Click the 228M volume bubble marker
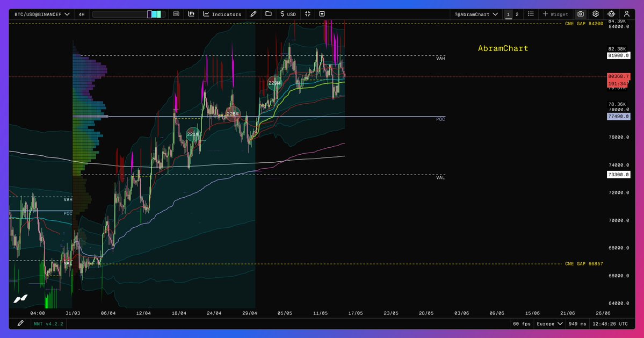 [233, 114]
